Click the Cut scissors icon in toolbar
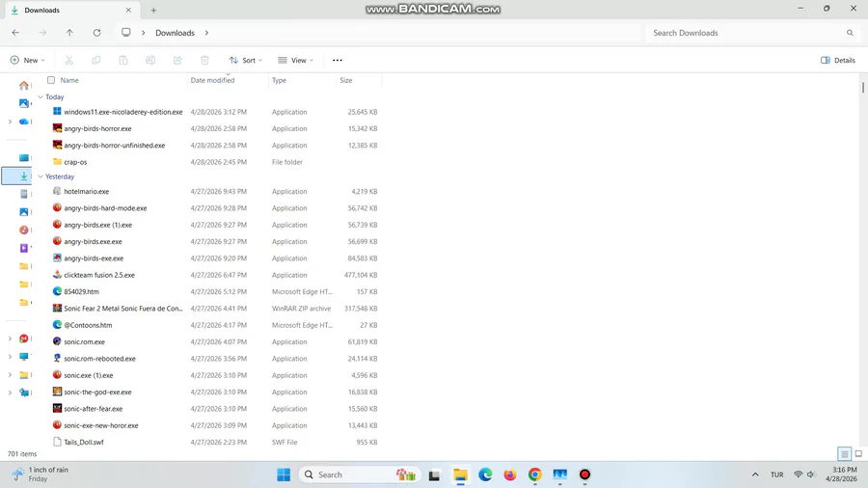 pos(69,61)
